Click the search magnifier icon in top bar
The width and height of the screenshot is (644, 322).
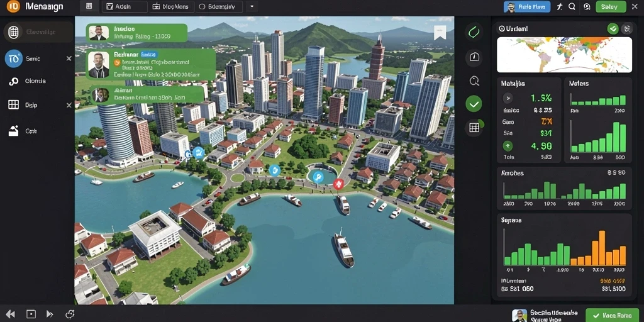tap(572, 6)
